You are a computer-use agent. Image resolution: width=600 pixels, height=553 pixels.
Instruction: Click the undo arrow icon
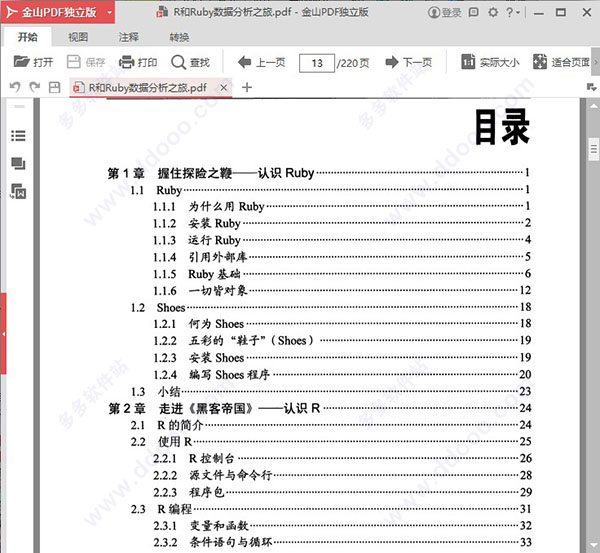pos(15,87)
